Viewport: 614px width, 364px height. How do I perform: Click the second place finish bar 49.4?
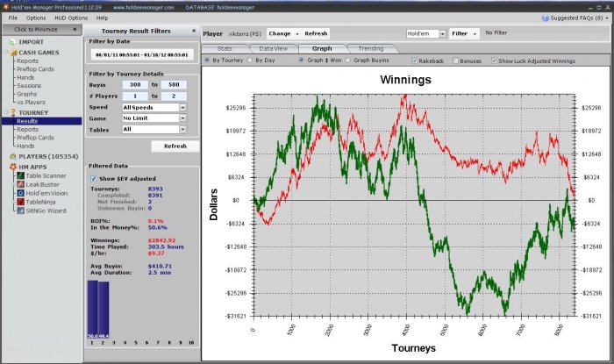(x=104, y=310)
